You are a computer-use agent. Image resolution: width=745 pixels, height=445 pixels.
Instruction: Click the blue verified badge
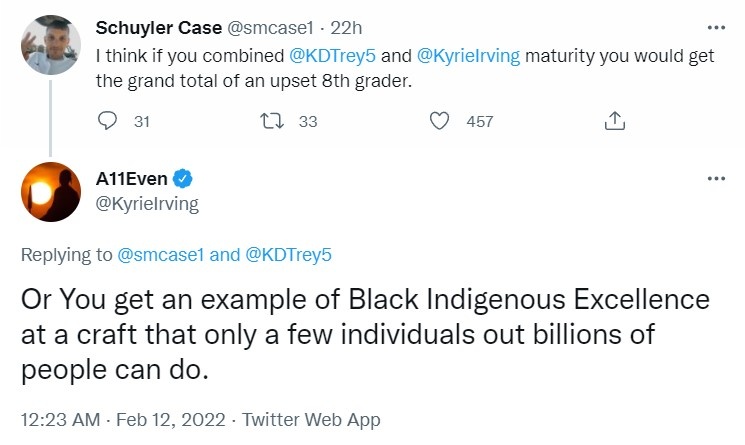tap(183, 179)
